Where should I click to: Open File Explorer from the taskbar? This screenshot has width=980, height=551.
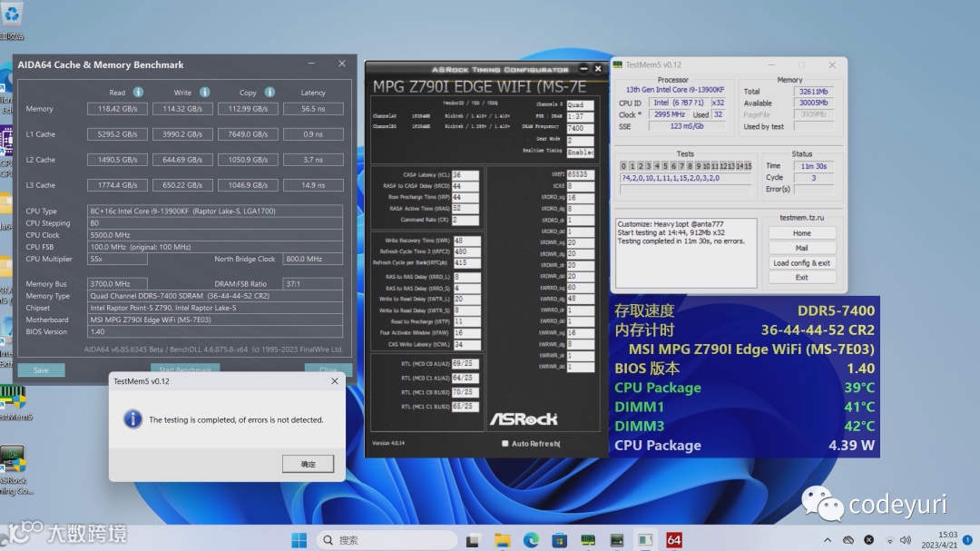click(x=502, y=540)
